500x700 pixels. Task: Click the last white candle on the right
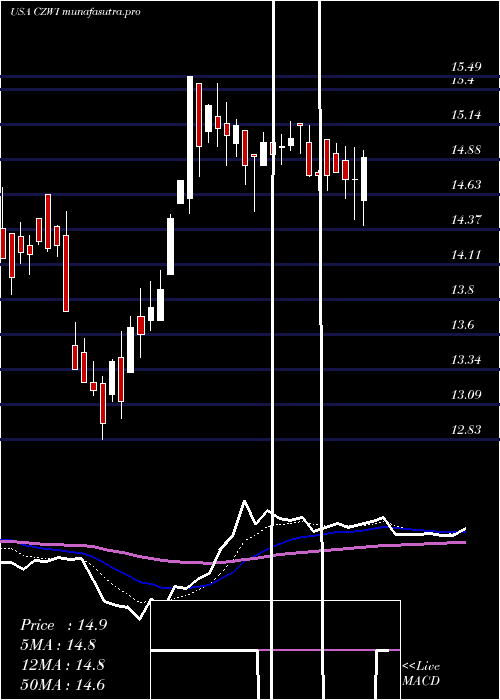(x=364, y=179)
